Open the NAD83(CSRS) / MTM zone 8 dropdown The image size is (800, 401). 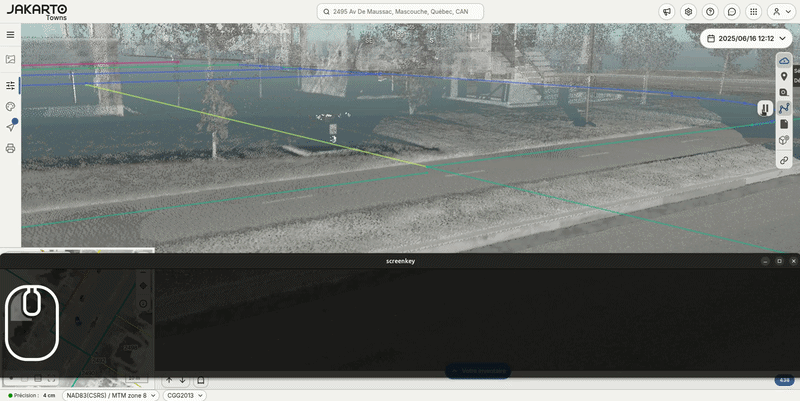pyautogui.click(x=110, y=395)
